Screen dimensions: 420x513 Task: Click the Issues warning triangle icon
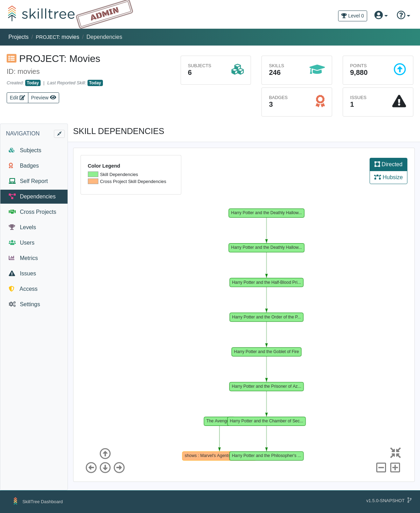(399, 101)
